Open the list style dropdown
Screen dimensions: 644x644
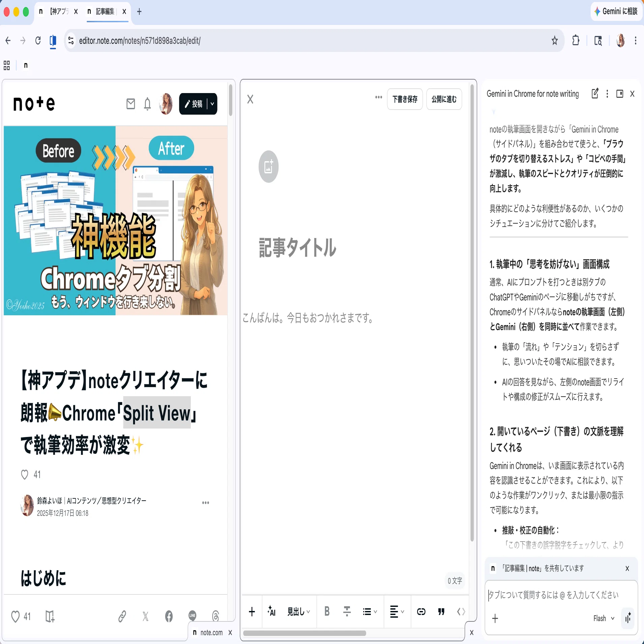370,612
